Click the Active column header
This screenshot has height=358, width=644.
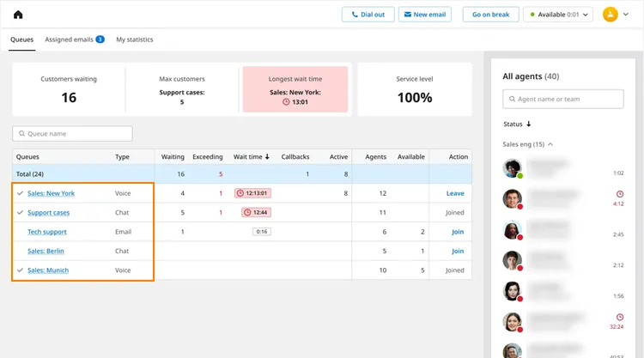pyautogui.click(x=338, y=157)
